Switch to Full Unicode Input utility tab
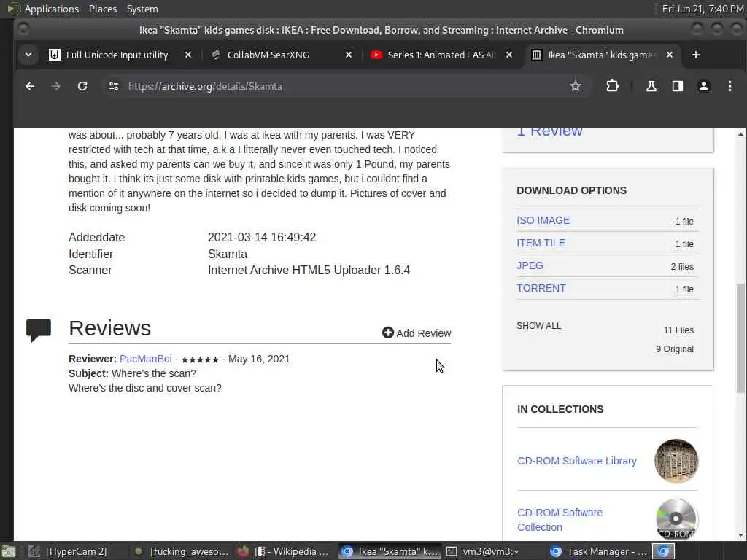Image resolution: width=747 pixels, height=560 pixels. pos(117,55)
